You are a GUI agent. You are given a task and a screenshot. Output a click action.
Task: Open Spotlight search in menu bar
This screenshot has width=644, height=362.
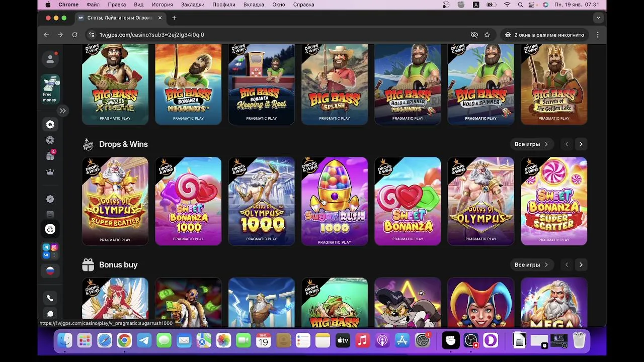pos(520,5)
